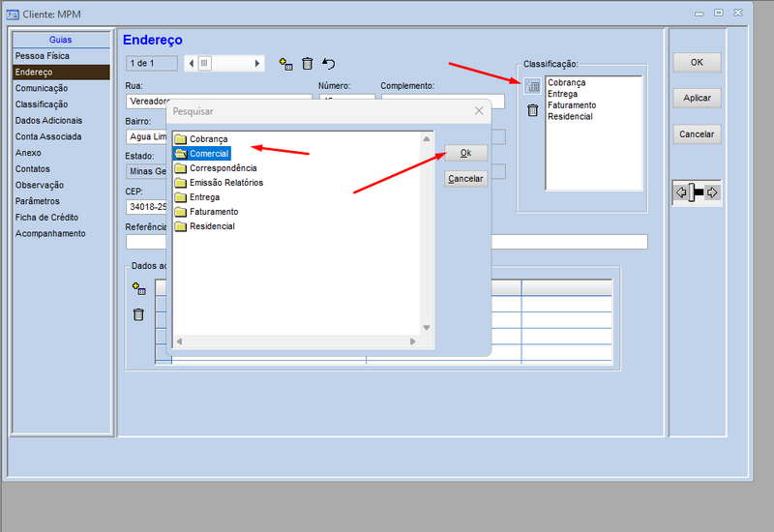This screenshot has width=774, height=532.
Task: Click the add row icon in Dados adicionais
Action: pos(138,288)
